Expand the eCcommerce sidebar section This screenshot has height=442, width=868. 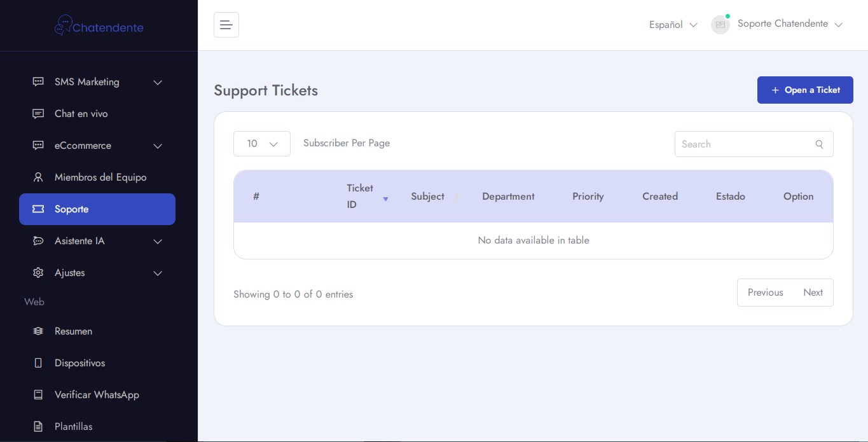158,146
